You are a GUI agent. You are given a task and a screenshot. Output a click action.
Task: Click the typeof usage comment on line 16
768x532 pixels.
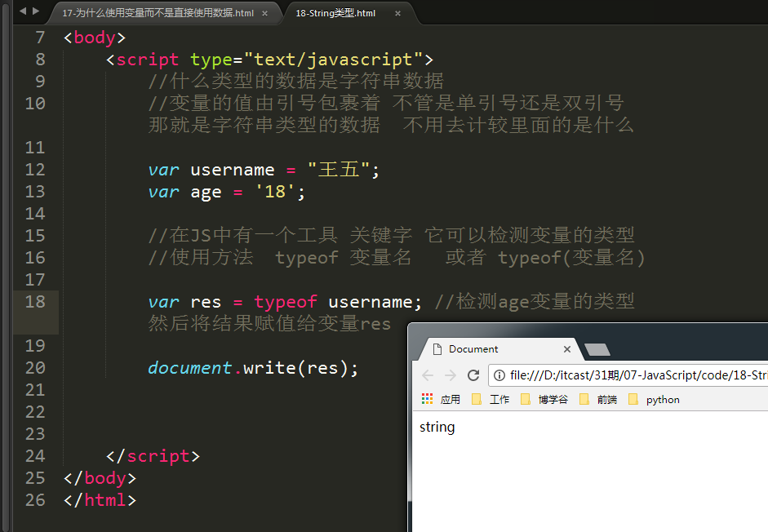tap(397, 258)
